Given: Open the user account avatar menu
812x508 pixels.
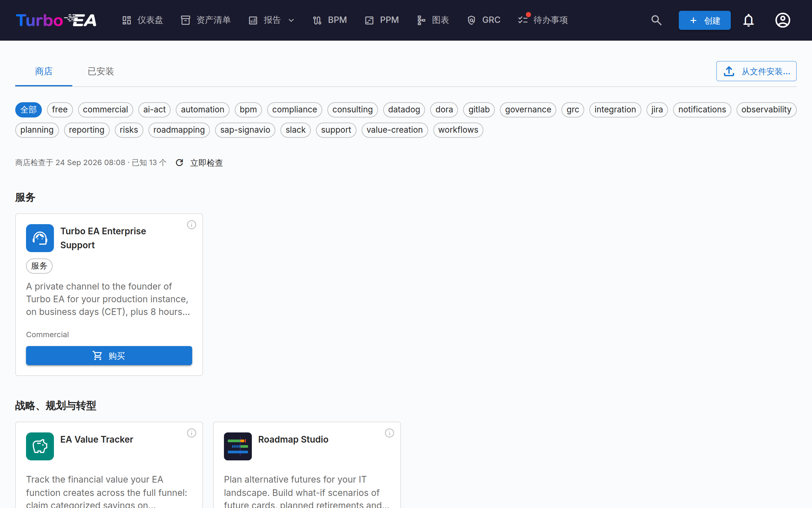Looking at the screenshot, I should point(783,20).
